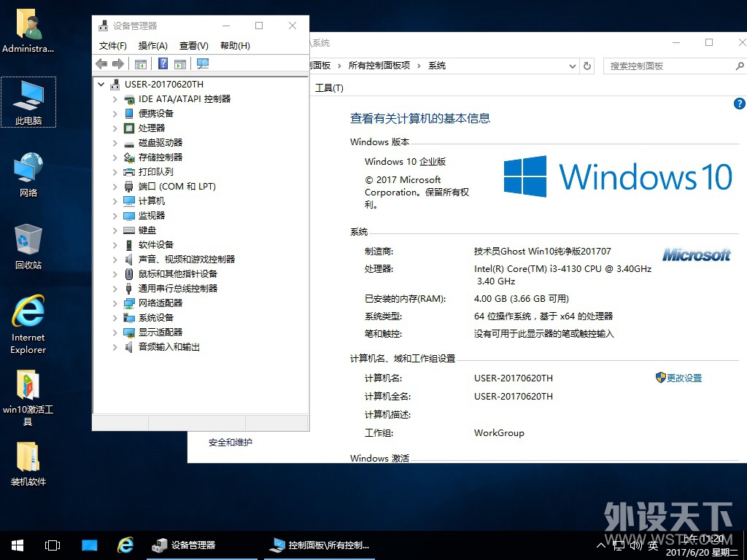747x560 pixels.
Task: Click the 安全和维护 link
Action: click(x=230, y=443)
